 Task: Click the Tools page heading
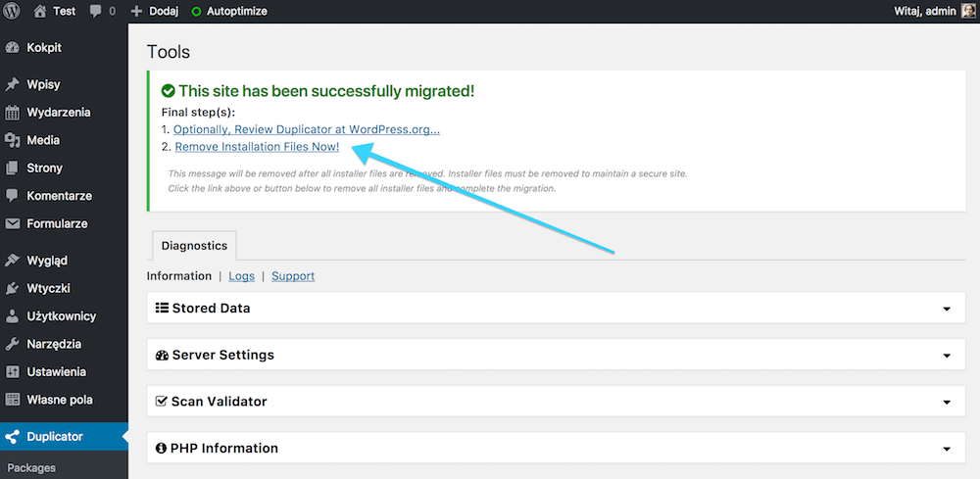[x=169, y=52]
